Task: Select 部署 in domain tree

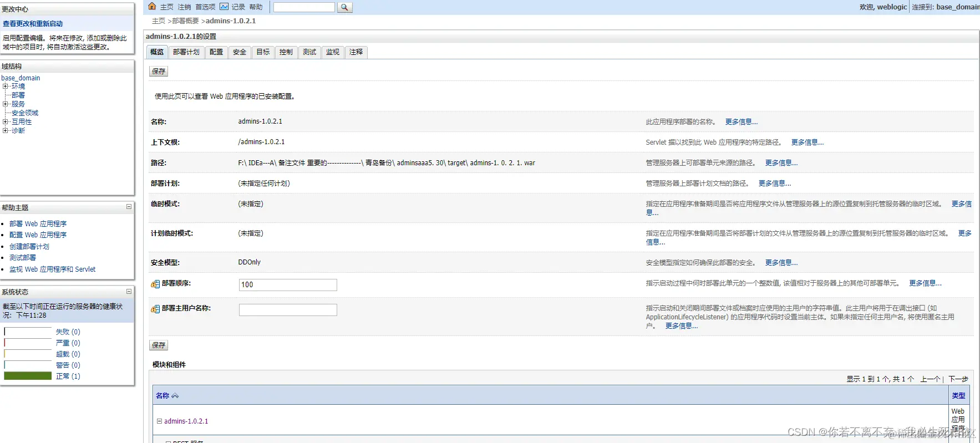Action: [18, 95]
